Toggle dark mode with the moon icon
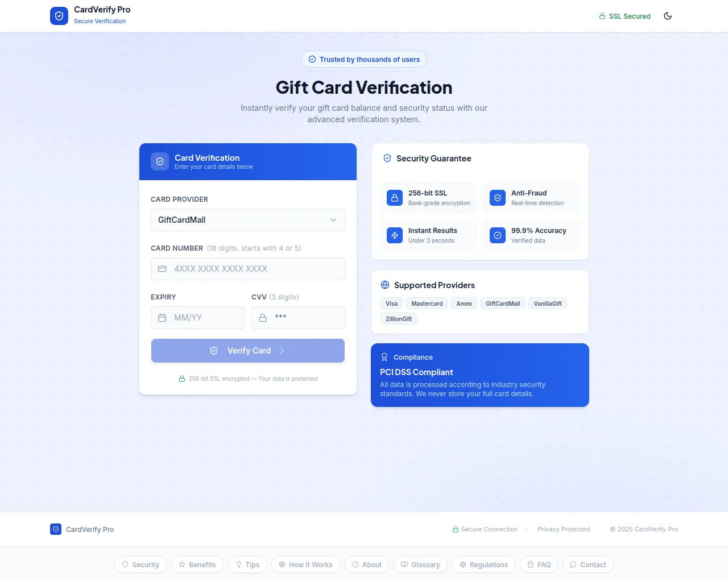This screenshot has width=728, height=582. click(x=668, y=16)
